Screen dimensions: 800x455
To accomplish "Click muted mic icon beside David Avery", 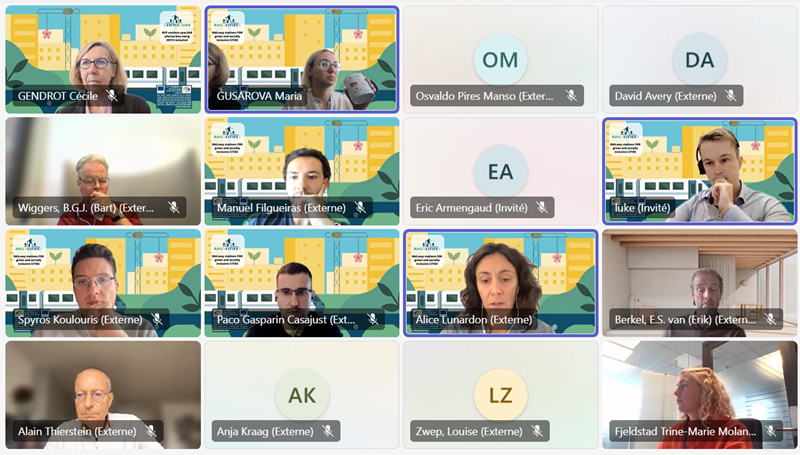I will tap(731, 95).
